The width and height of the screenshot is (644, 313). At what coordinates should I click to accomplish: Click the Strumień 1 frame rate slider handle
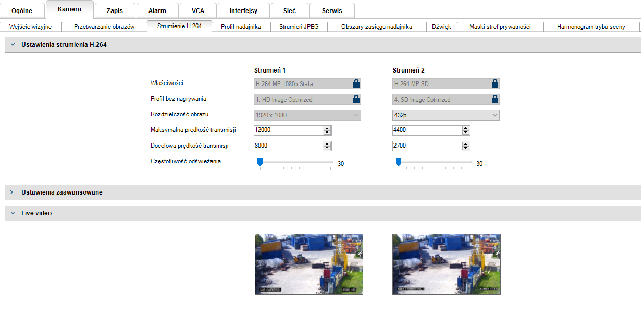click(259, 162)
